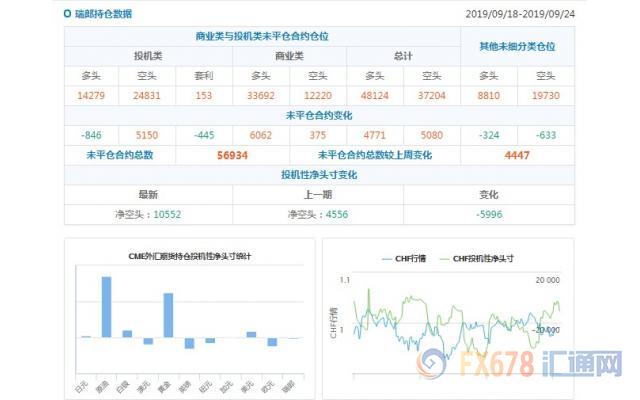The image size is (640, 400).
Task: Click the 最新 column header
Action: click(x=148, y=195)
